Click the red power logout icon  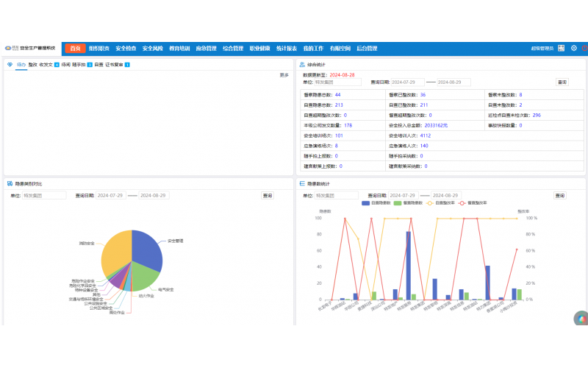(585, 49)
